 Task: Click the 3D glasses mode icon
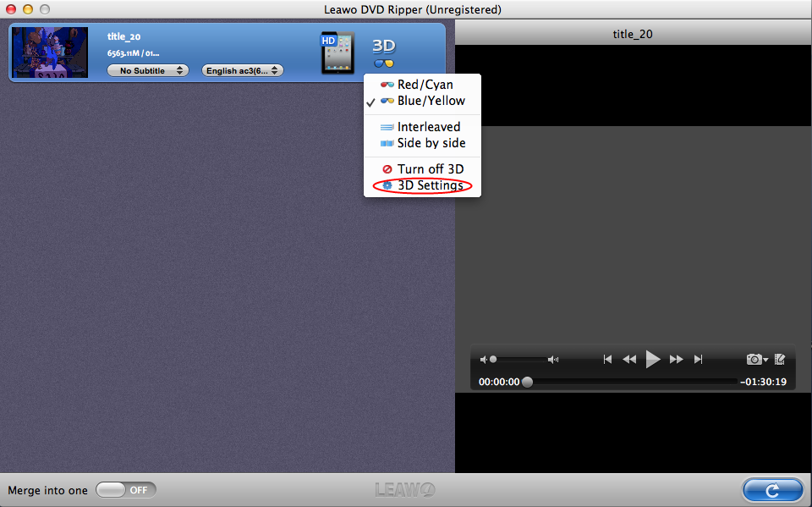click(384, 63)
